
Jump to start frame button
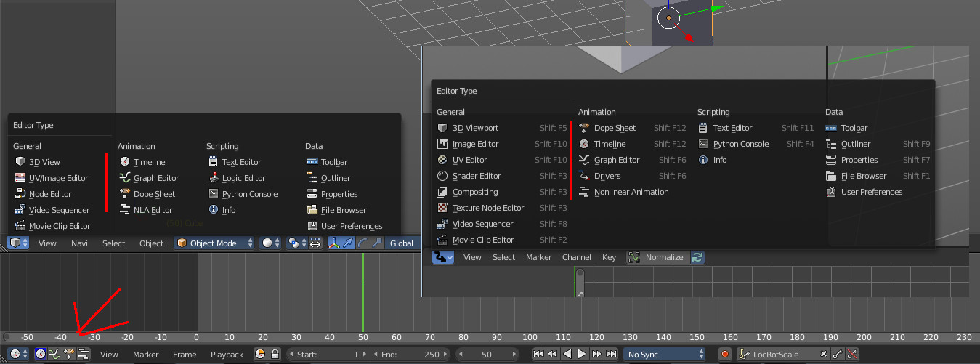[x=538, y=354]
